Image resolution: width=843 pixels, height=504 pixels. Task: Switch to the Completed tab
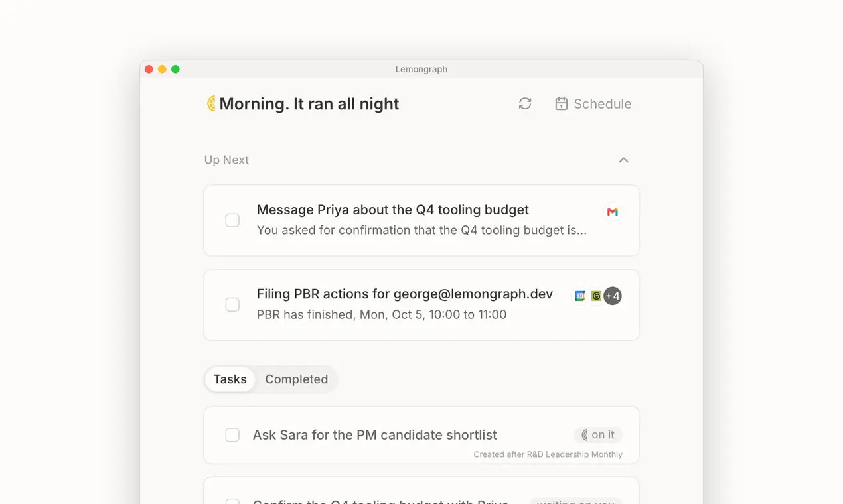tap(297, 379)
